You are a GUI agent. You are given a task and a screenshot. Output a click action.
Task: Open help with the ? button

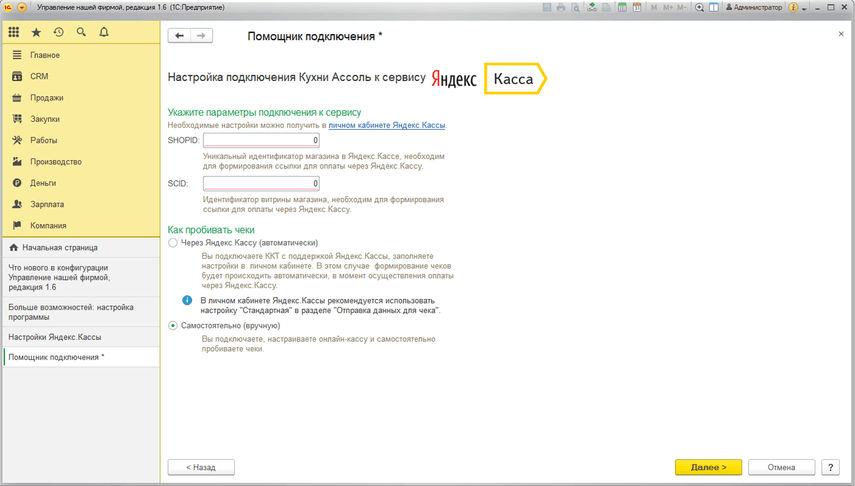[830, 467]
